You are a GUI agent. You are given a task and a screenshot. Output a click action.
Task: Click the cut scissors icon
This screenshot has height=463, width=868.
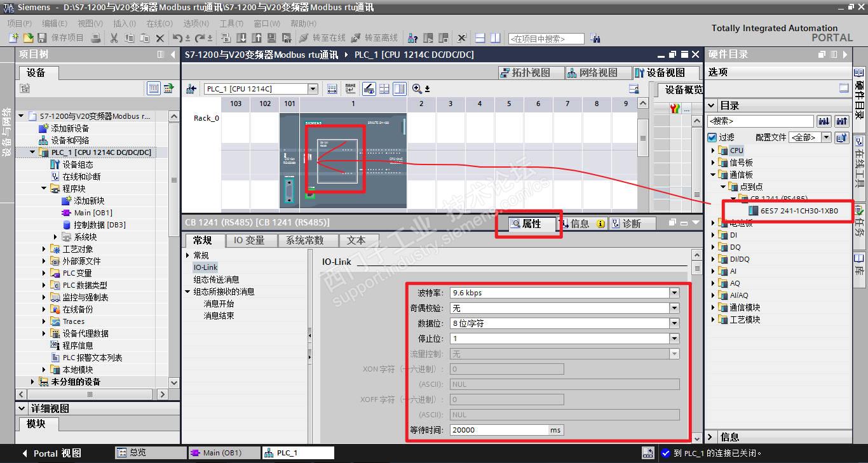[114, 38]
